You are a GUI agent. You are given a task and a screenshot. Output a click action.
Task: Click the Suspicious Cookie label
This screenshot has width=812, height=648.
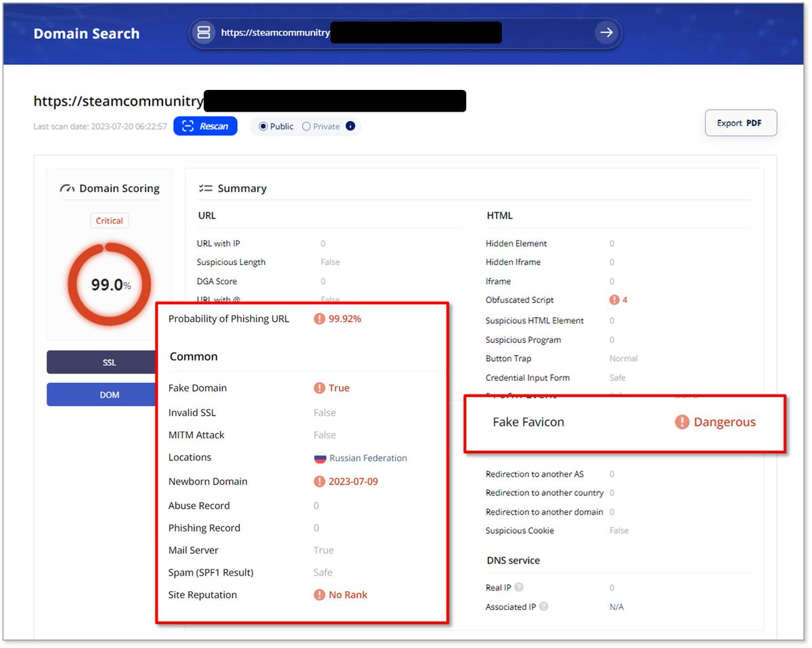coord(520,531)
